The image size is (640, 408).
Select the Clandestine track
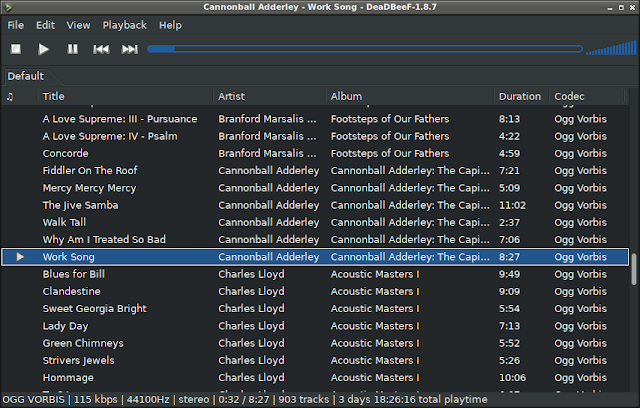[x=315, y=291]
